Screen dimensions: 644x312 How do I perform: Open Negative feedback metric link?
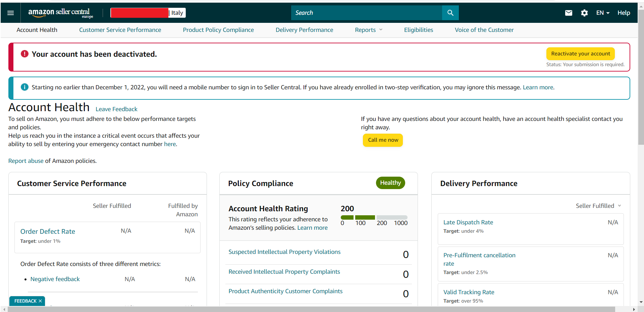pyautogui.click(x=55, y=279)
